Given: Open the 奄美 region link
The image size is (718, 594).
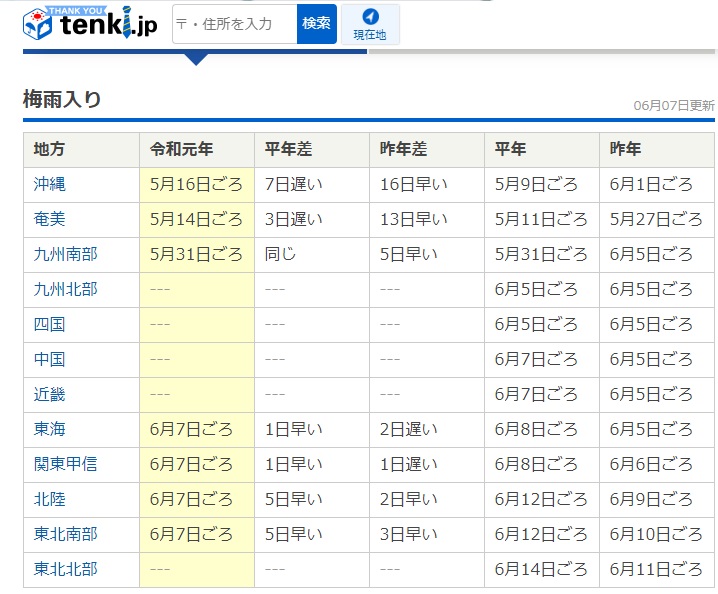Looking at the screenshot, I should pos(49,219).
